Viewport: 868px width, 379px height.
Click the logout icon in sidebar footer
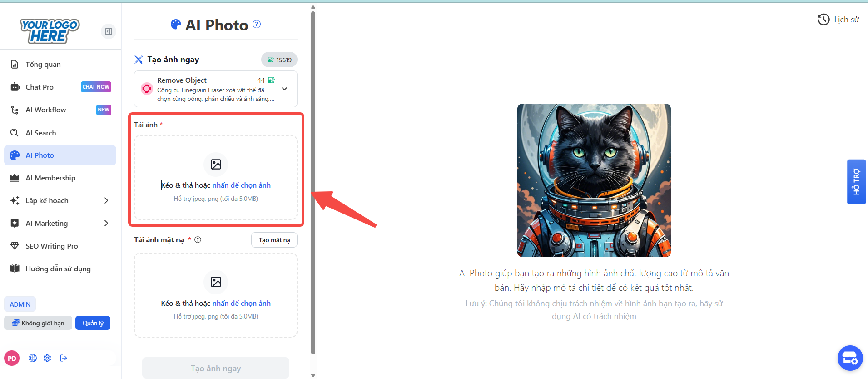coord(64,358)
